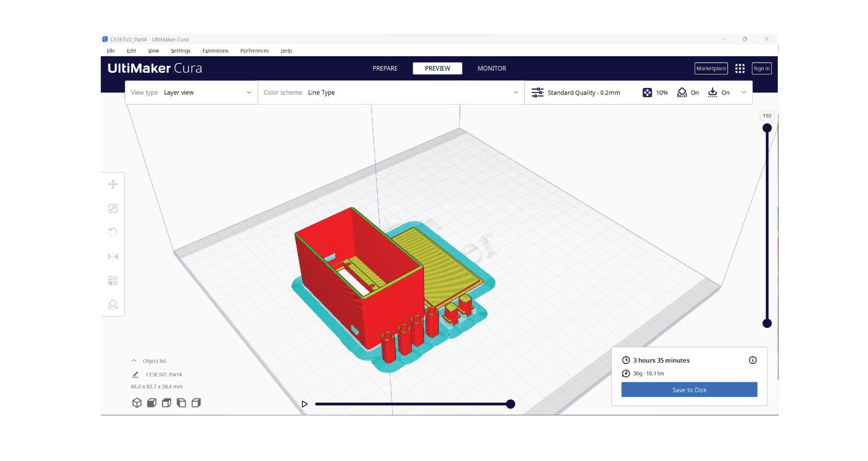Select the Move tool
The height and width of the screenshot is (461, 868).
112,184
